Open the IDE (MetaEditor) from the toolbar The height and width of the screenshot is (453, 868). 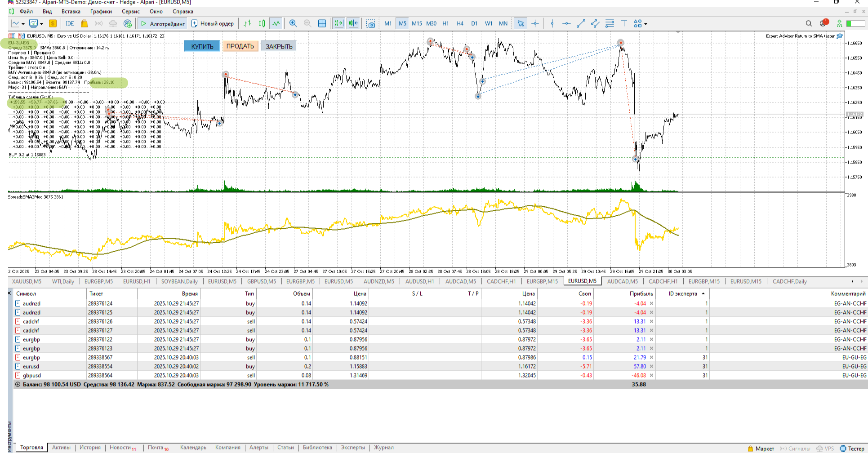70,23
